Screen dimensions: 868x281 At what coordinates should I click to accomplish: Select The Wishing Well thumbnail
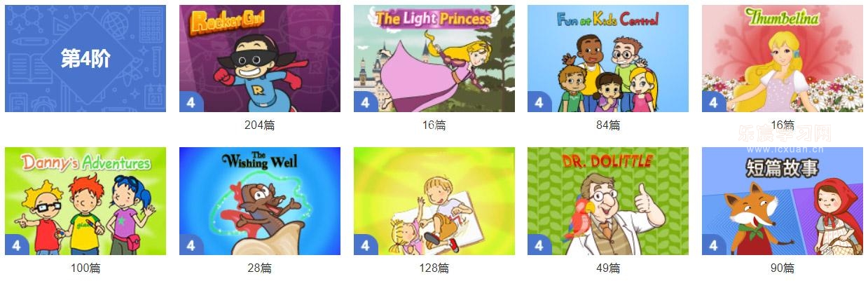[260, 201]
